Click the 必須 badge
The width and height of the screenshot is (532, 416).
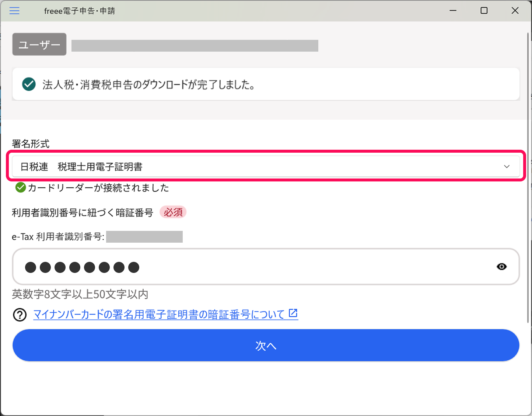[173, 212]
